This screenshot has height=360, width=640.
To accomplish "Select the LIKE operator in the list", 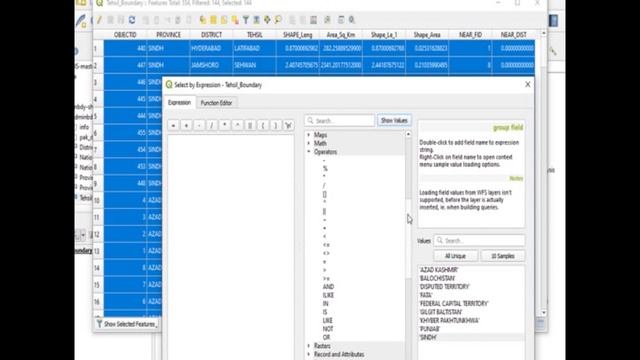I will tap(327, 320).
